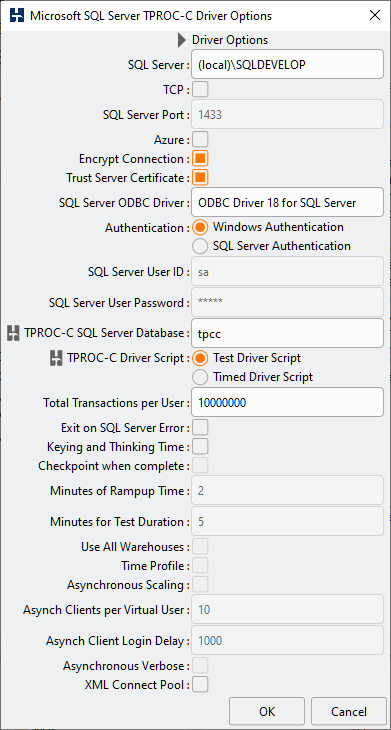Image resolution: width=391 pixels, height=730 pixels.
Task: Click the Cancel button
Action: [349, 711]
